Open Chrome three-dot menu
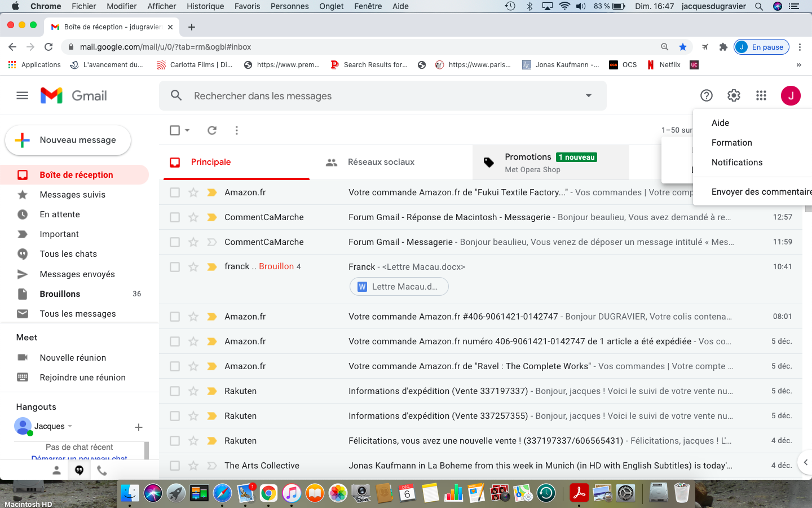The image size is (812, 508). click(x=800, y=47)
